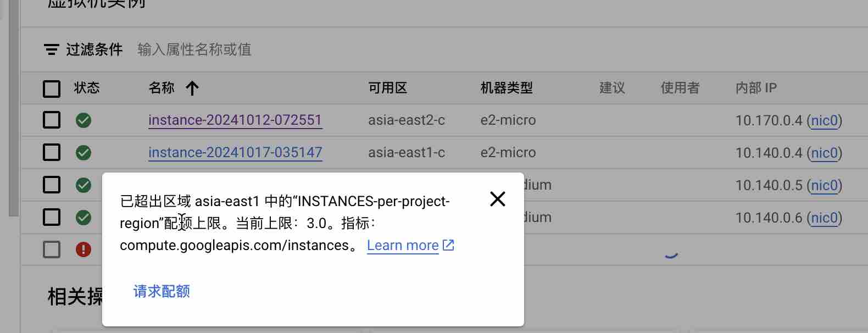Screen dimensions: 868x333
Task: Click the green status icon in the 10.140.0.6 row
Action: tap(84, 218)
